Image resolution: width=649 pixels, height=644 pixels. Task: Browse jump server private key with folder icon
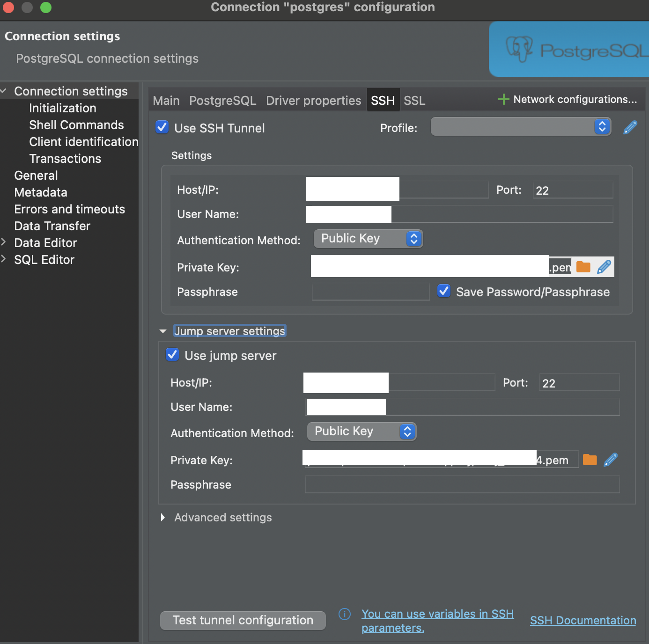[x=590, y=460]
